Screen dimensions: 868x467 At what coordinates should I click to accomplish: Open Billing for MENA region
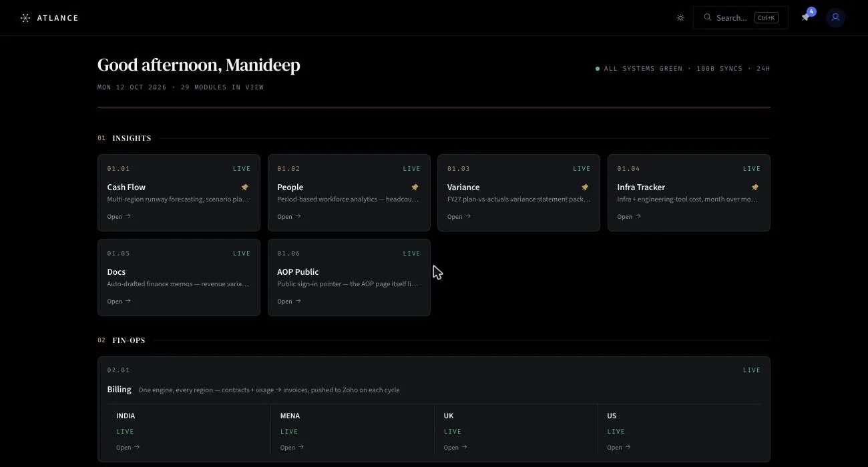(292, 447)
